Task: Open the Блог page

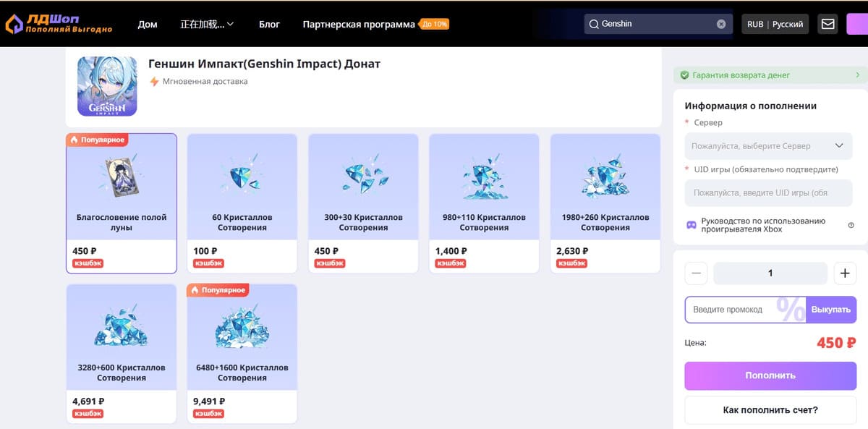Action: (269, 24)
